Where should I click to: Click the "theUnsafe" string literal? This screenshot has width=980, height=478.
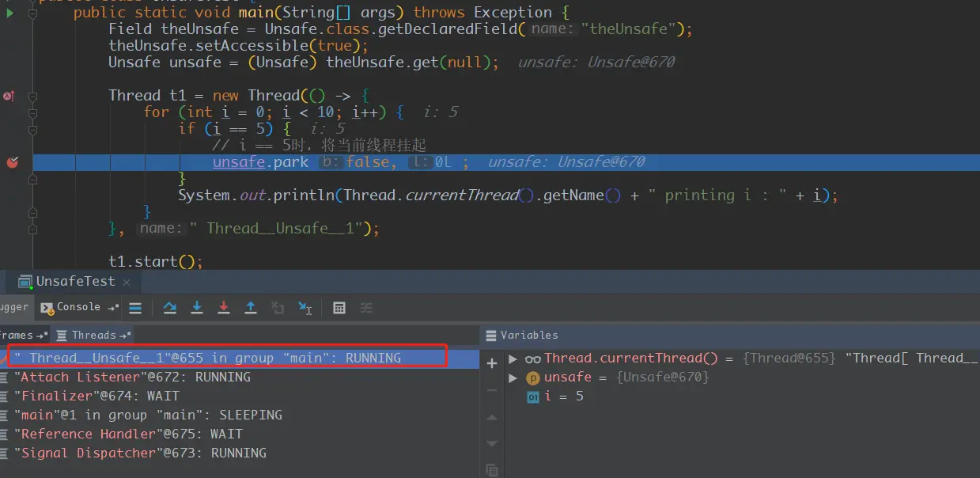[x=630, y=29]
